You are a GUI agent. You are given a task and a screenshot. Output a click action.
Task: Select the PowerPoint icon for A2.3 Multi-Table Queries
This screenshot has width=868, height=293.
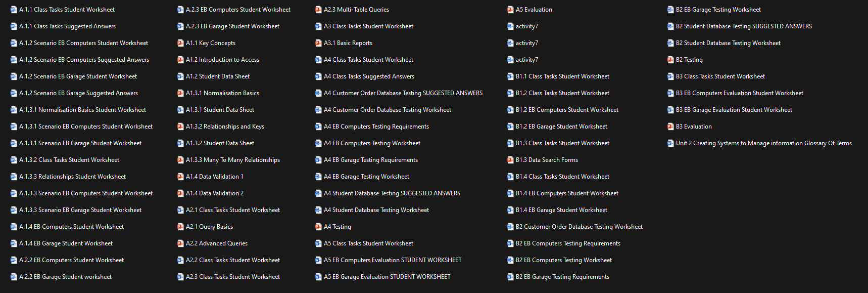coord(318,10)
